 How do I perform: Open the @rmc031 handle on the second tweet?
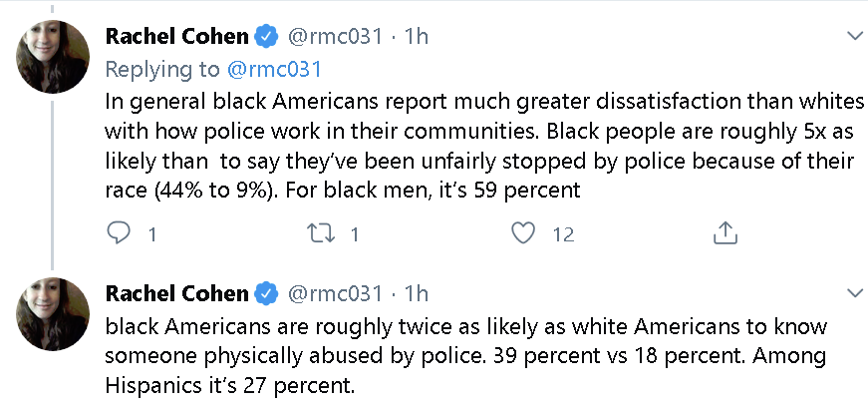pos(335,294)
